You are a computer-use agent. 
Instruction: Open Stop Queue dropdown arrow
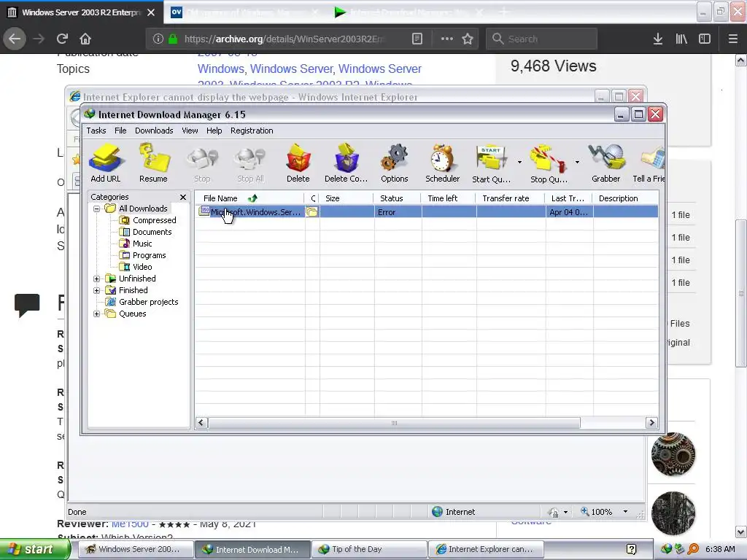pos(577,163)
